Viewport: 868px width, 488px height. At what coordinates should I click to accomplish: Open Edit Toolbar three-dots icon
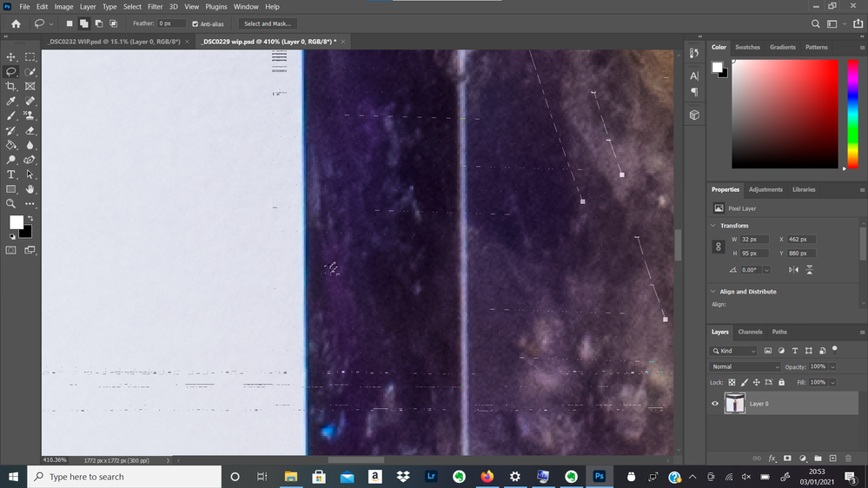coord(30,203)
